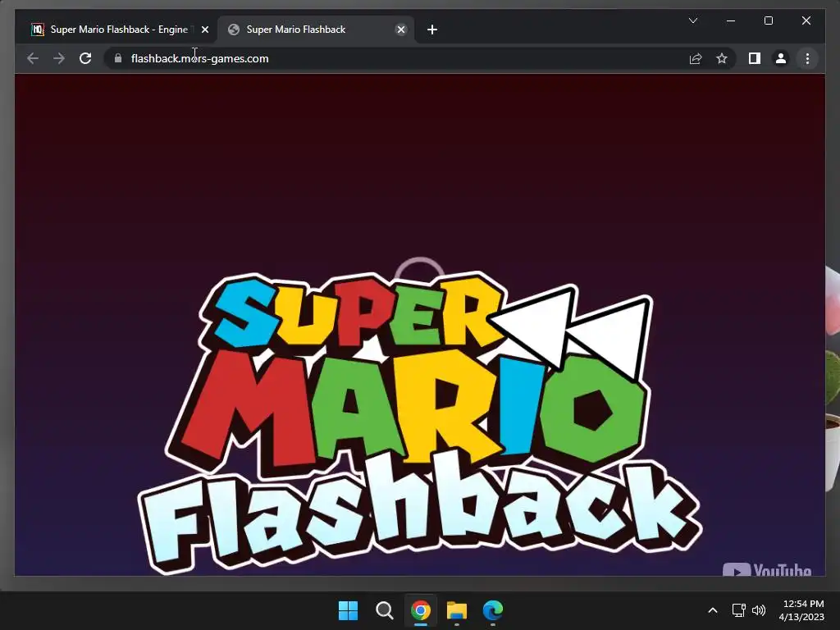Open the clock showing 12:54 PM
Screen dimensions: 840x630
click(801, 610)
